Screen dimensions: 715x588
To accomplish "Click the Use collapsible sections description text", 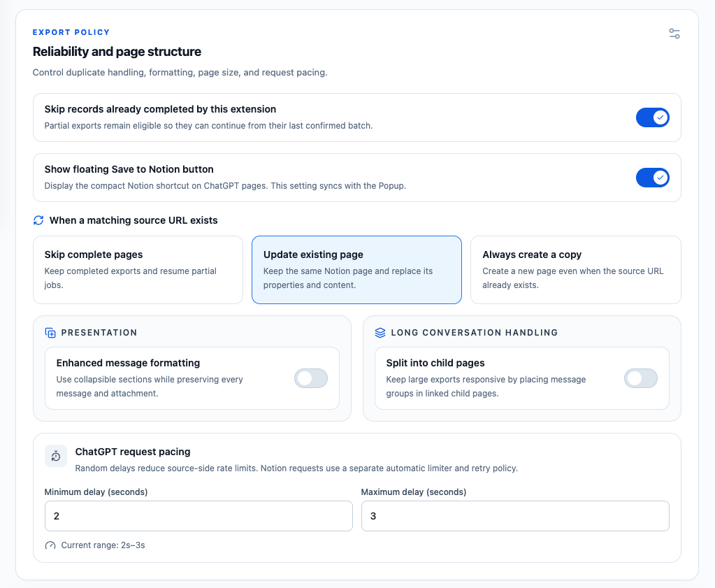I will click(150, 387).
